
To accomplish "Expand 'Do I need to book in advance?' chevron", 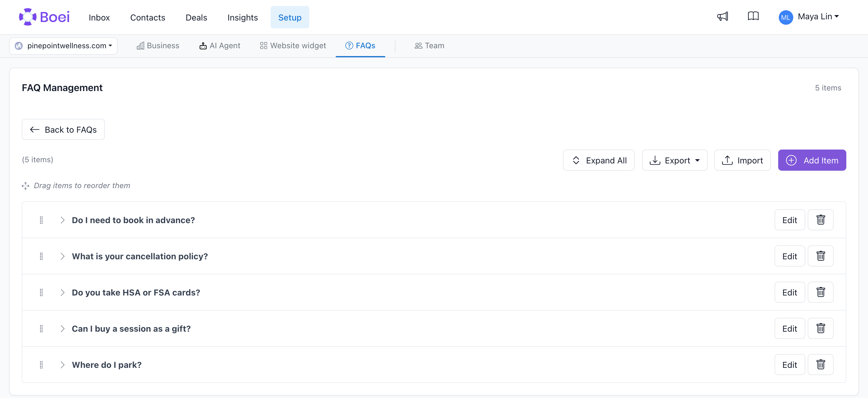I will [62, 220].
